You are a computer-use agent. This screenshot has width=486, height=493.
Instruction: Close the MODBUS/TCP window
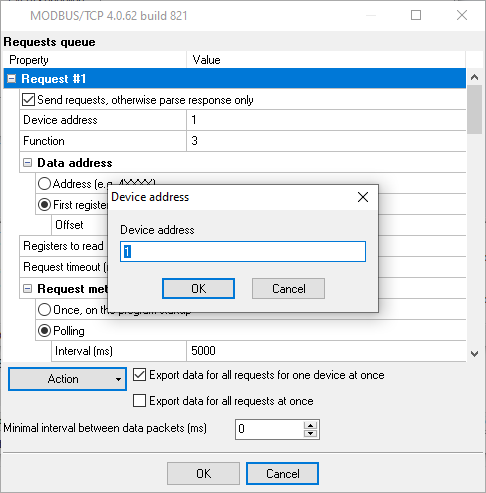462,15
